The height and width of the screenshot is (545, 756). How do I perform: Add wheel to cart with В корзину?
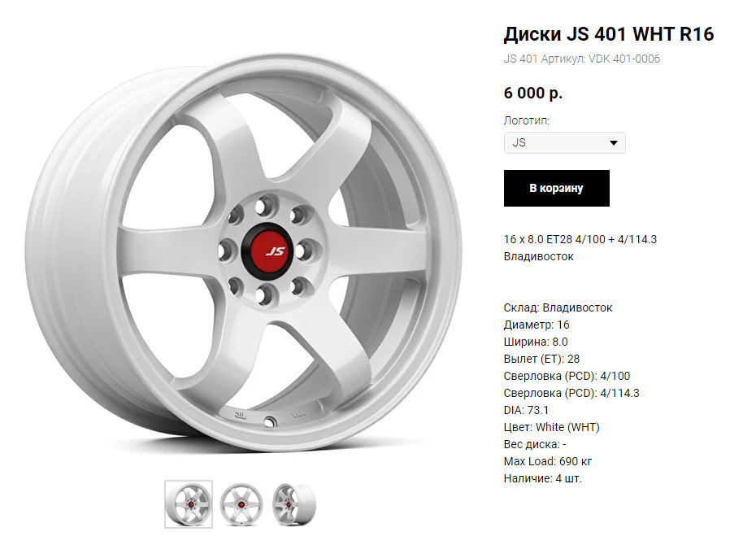[556, 188]
